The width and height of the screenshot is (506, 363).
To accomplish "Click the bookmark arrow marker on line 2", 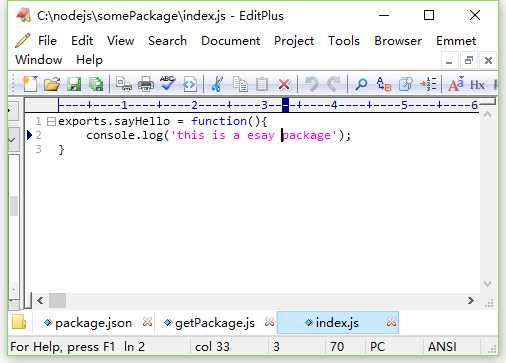I will coord(29,135).
